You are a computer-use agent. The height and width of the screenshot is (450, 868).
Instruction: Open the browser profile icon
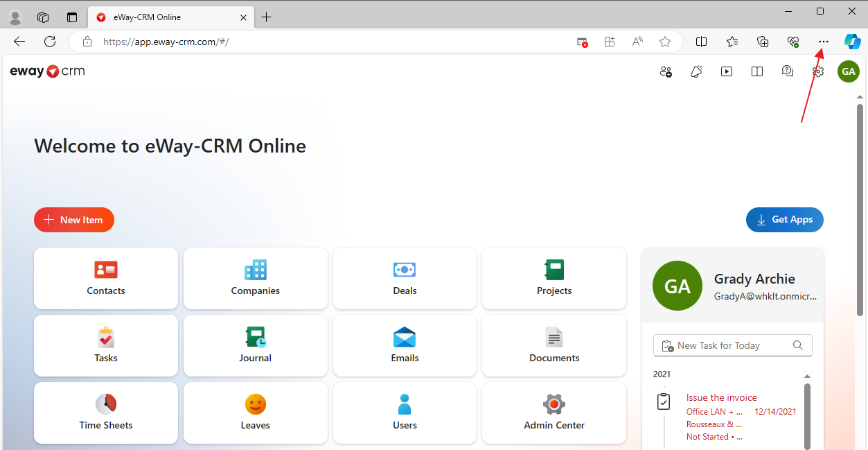15,17
